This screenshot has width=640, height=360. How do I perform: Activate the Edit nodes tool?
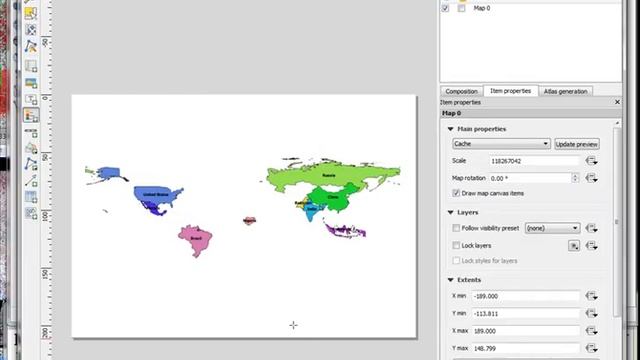coord(31,47)
